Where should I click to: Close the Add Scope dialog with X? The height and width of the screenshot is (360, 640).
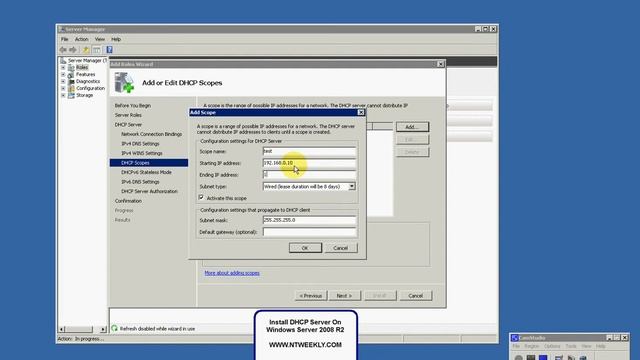pyautogui.click(x=361, y=112)
